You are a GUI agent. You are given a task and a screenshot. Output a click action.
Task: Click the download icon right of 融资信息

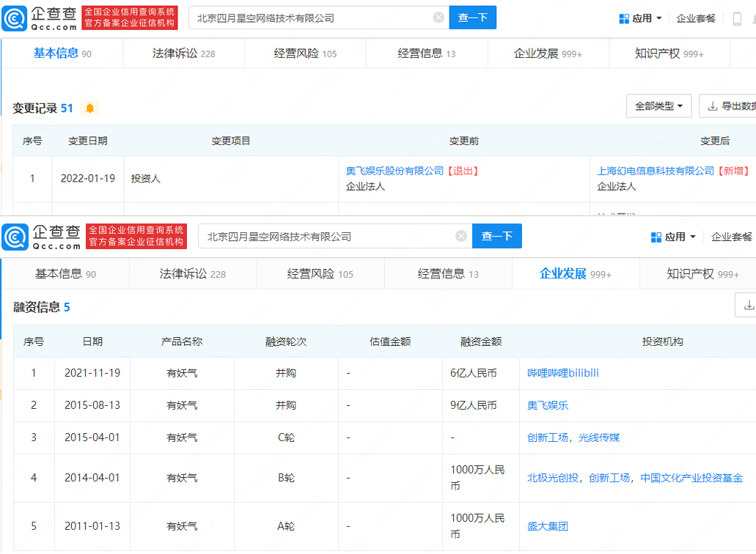coord(748,305)
